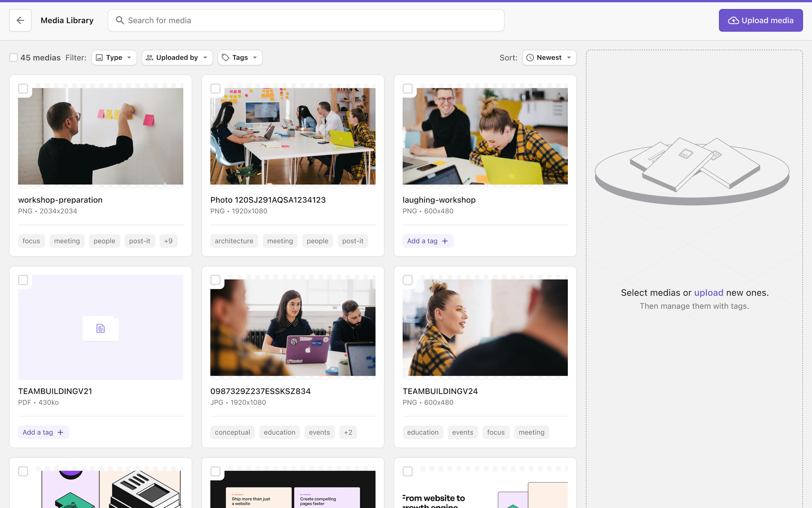The width and height of the screenshot is (812, 508).
Task: Open the Newest sort dropdown
Action: pos(549,57)
